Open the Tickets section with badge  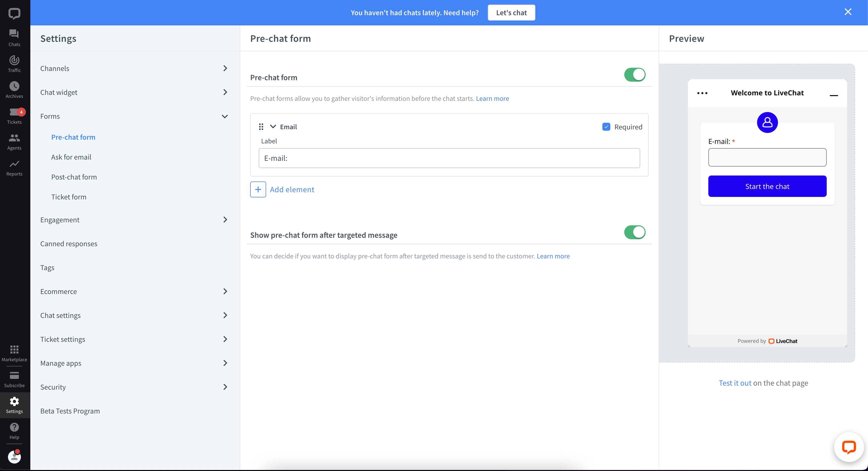click(x=14, y=116)
